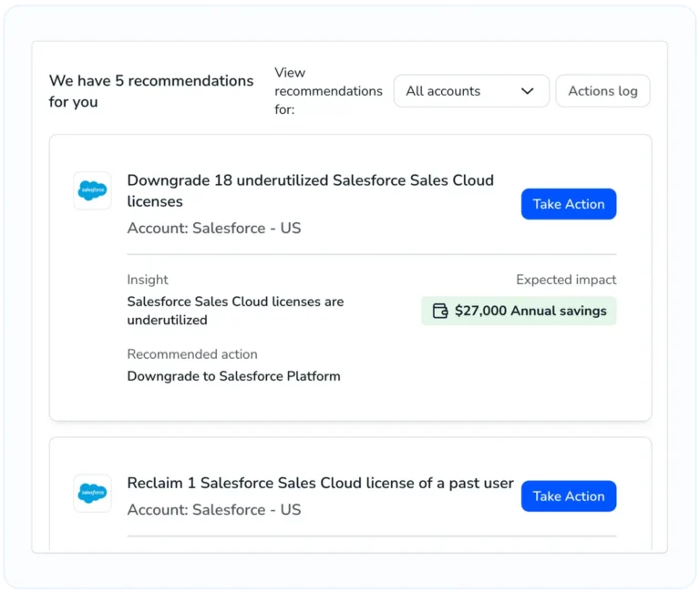Click 'Downgrade to Salesforce Platform' recommended action text
Screen dimensions: 700x593
pyautogui.click(x=233, y=376)
